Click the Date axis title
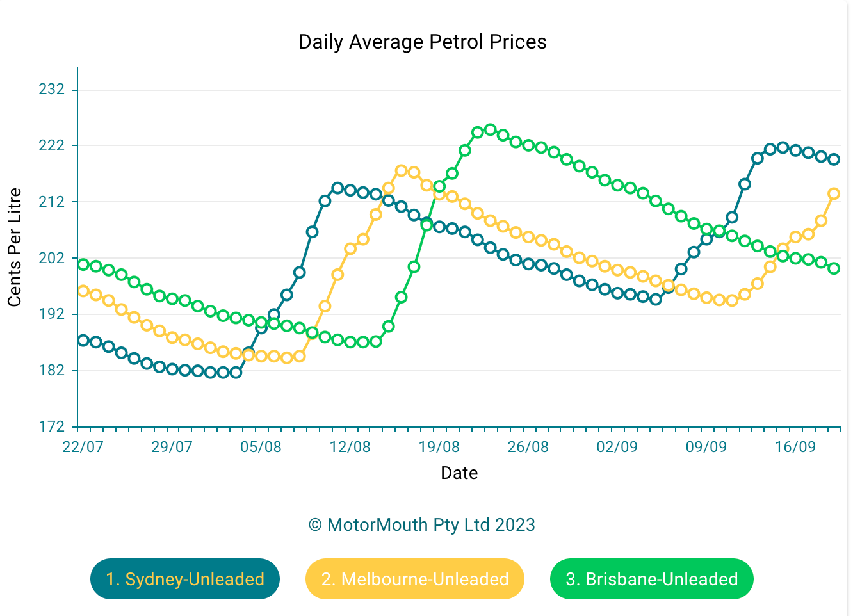Screen dimensions: 853x616 pyautogui.click(x=459, y=473)
